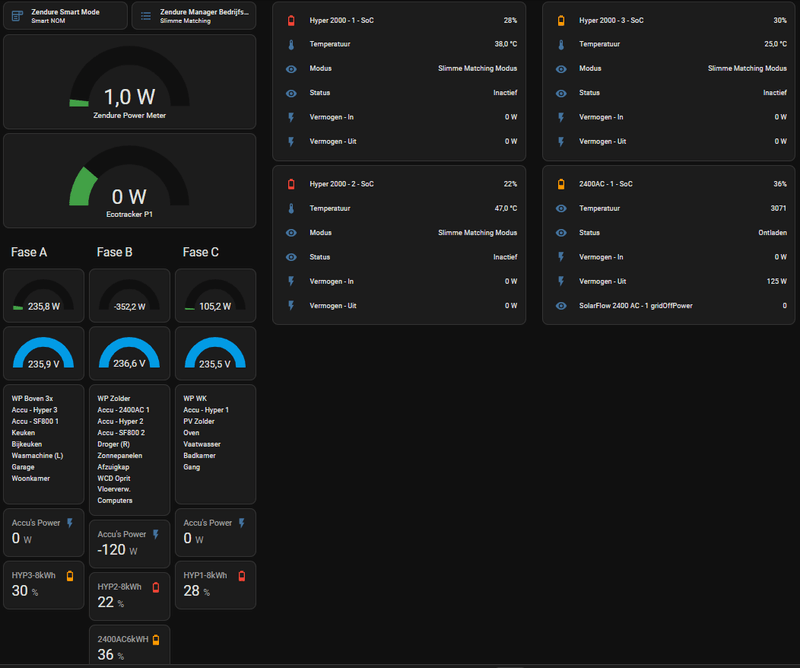
Task: Click the 47,0 °C temperature value
Action: [505, 209]
